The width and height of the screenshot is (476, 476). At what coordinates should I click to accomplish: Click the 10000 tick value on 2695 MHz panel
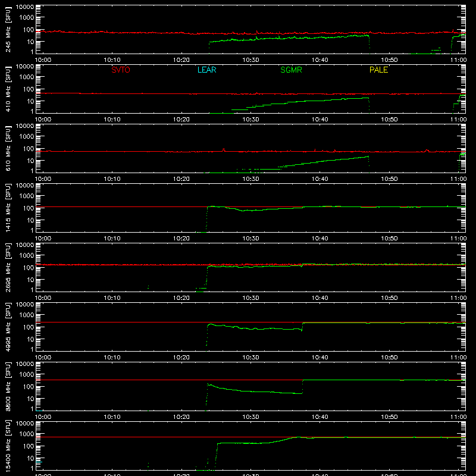[25, 245]
